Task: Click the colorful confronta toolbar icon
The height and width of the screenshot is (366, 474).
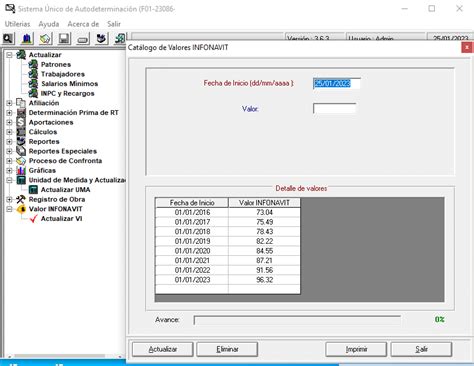Action: point(45,39)
